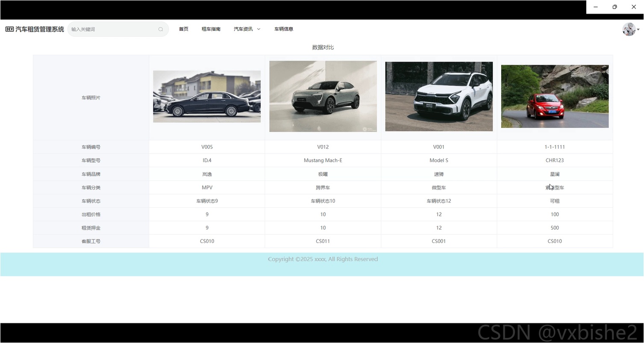Click vehicle number V001
The image size is (644, 343).
tap(439, 147)
